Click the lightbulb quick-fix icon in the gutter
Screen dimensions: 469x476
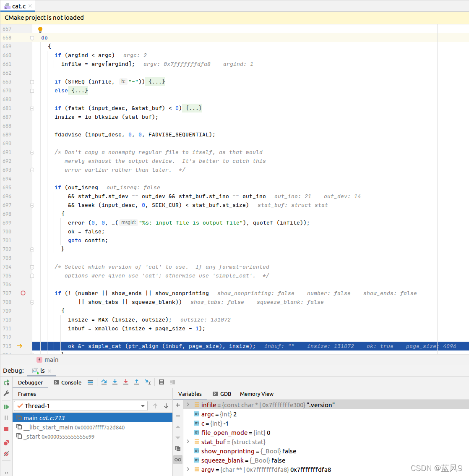(40, 29)
